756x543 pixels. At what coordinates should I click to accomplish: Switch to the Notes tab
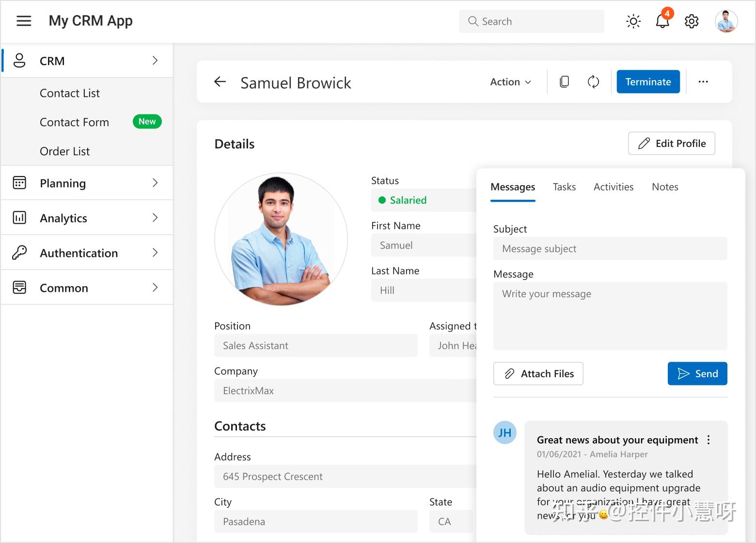pos(665,187)
